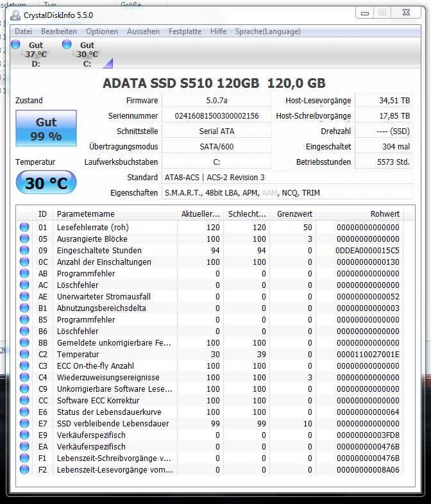
Task: Click the CrystalDiskInfo title bar app icon
Action: pos(15,15)
